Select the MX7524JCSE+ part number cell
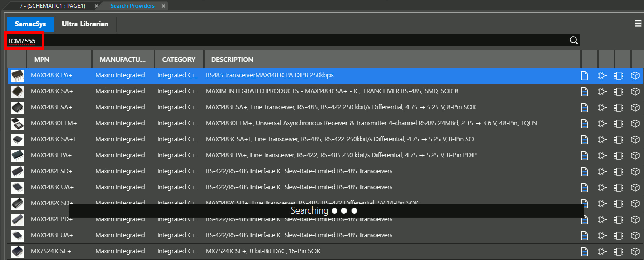 coord(51,251)
